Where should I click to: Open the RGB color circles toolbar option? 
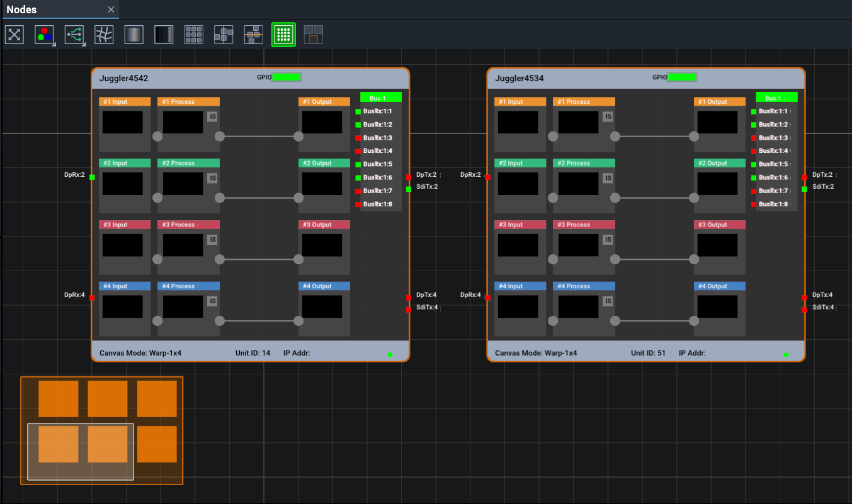point(45,34)
